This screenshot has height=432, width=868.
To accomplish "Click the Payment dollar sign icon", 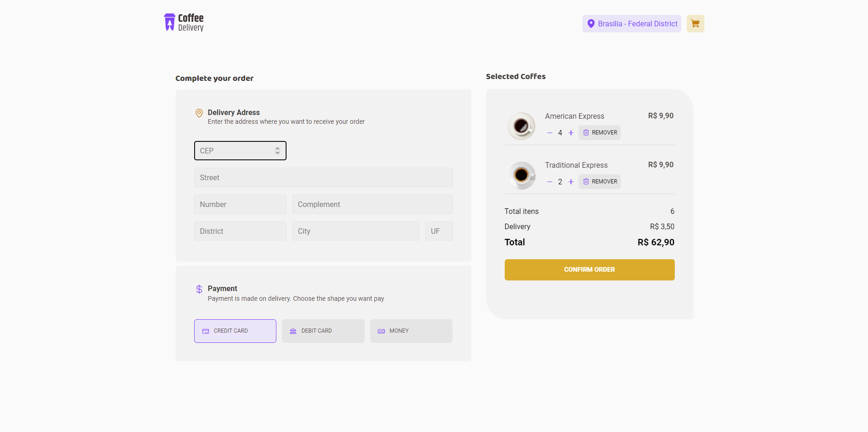I will tap(199, 289).
